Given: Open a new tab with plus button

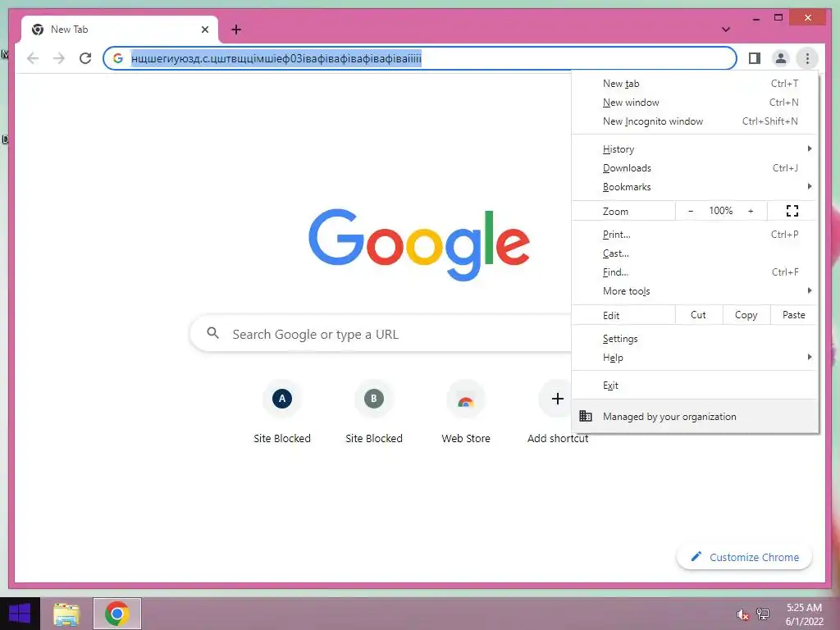Looking at the screenshot, I should 236,30.
